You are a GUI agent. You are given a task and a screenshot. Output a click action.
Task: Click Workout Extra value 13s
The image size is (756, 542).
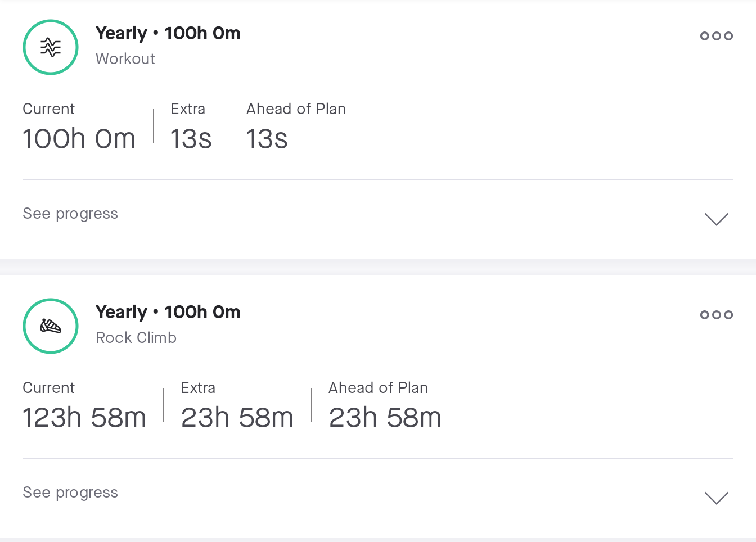(191, 139)
